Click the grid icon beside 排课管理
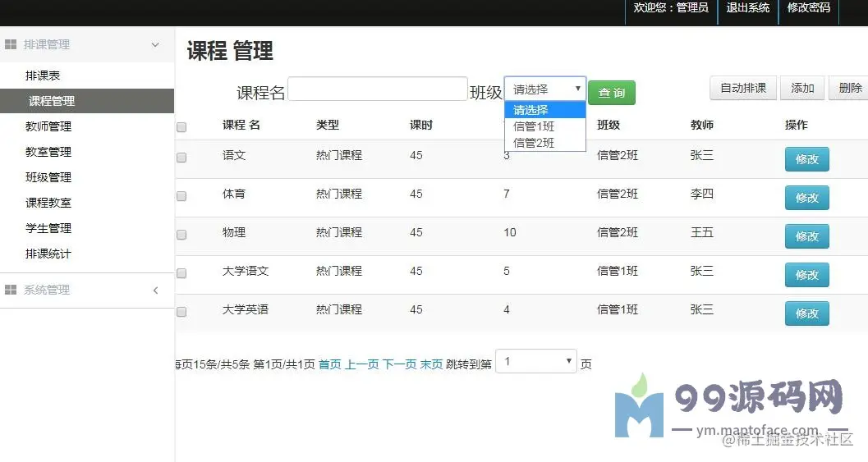Image resolution: width=868 pixels, height=462 pixels. point(11,44)
